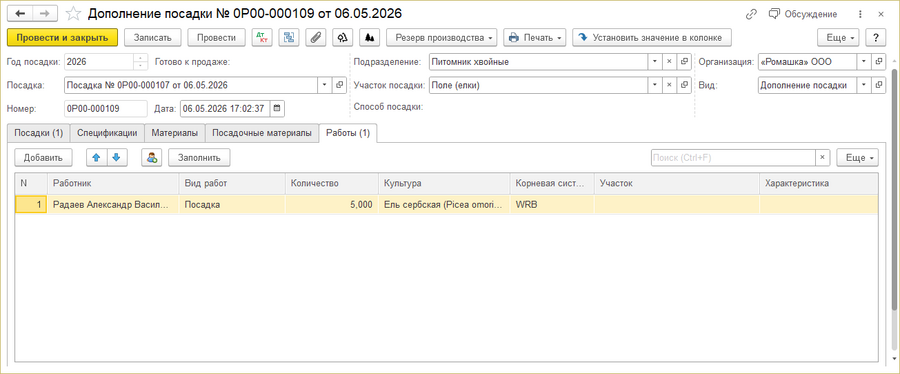Clear the table search field
This screenshot has width=900, height=374.
click(823, 157)
